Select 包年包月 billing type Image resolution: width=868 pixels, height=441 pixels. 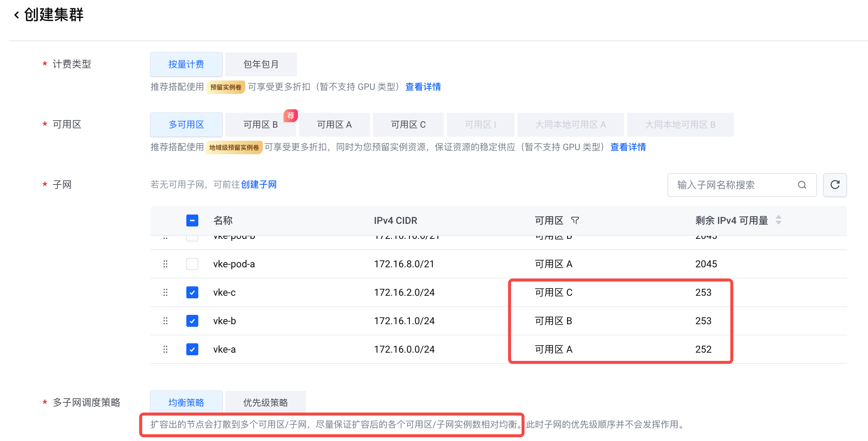tap(261, 64)
